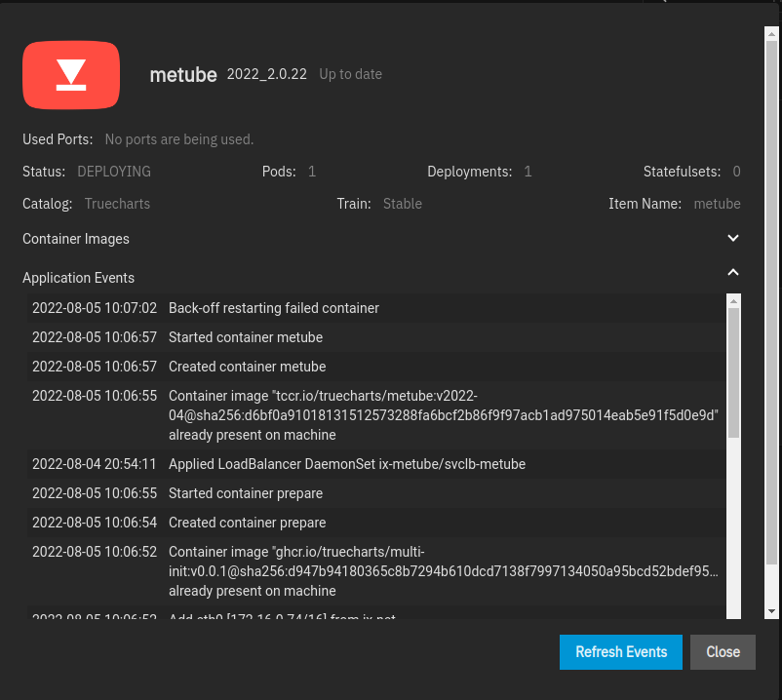The height and width of the screenshot is (700, 782).
Task: Select 'Created container prepare' event row
Action: tap(376, 523)
